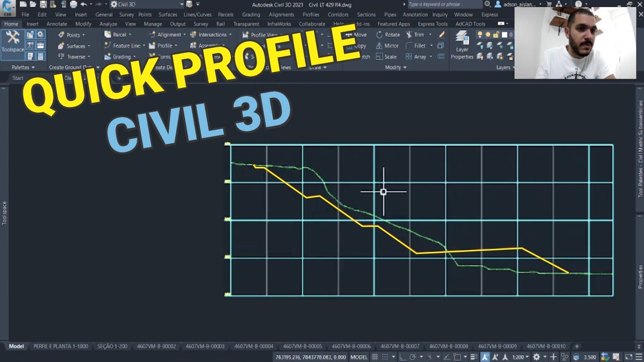The image size is (644, 362).
Task: Toggle MODEL space button in status bar
Action: pos(359,357)
